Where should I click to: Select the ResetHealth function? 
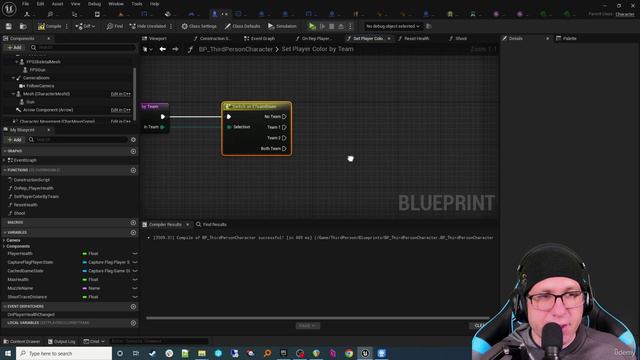[x=25, y=205]
